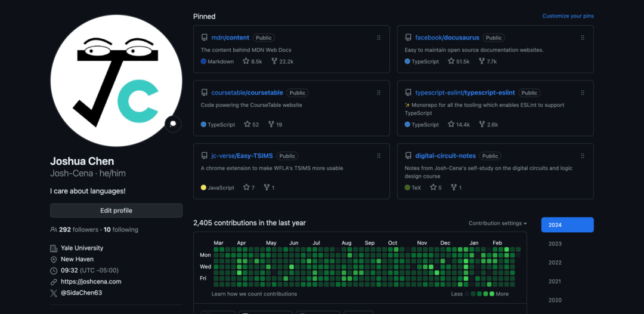This screenshot has height=314, width=644.
Task: Click the drag handle on coursetable card
Action: click(379, 93)
